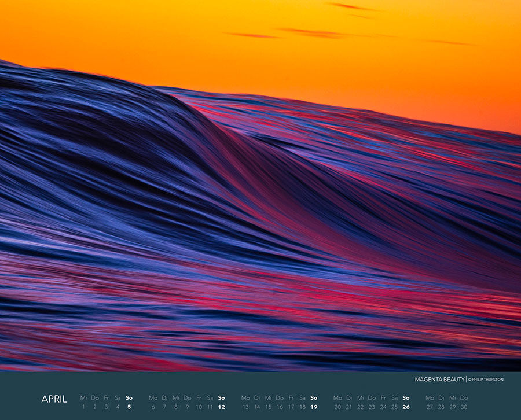Select Sunday the 5th
521x420 pixels.
click(129, 407)
